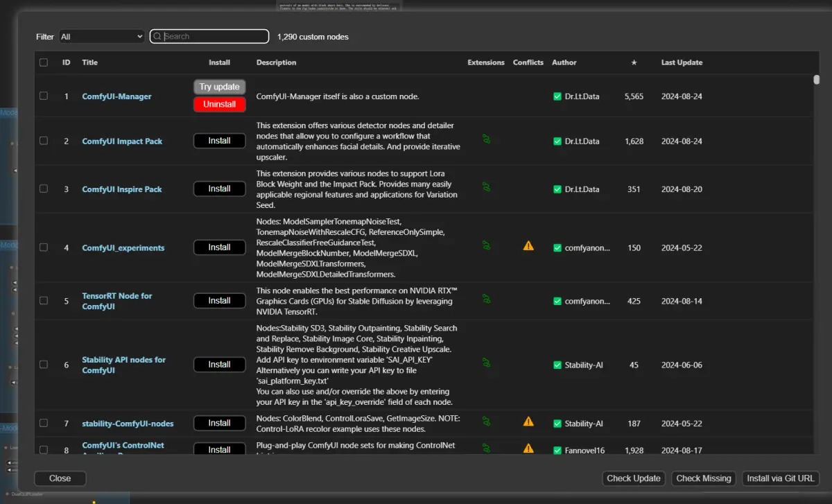Toggle the select-all checkbox in the table header
832x504 pixels.
pos(44,62)
